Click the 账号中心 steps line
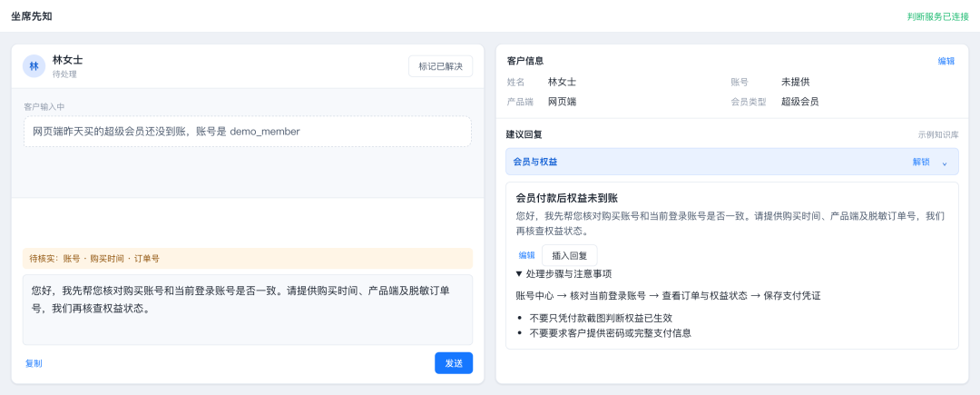The height and width of the screenshot is (395, 980). [668, 296]
